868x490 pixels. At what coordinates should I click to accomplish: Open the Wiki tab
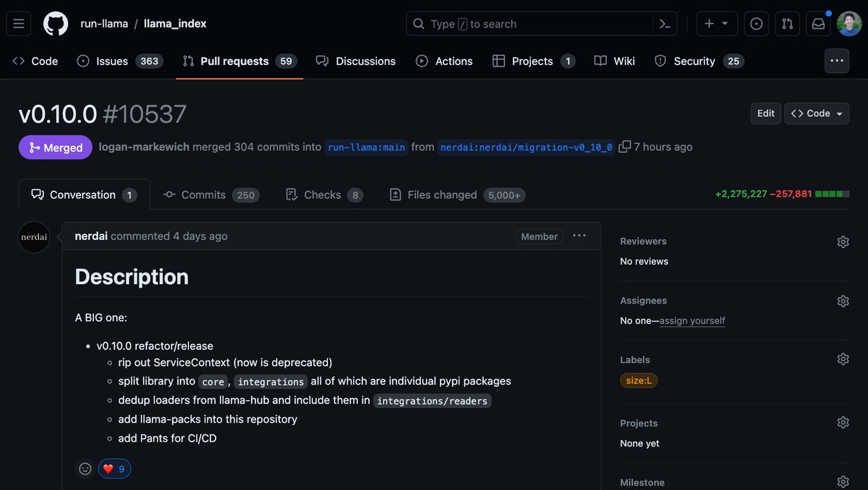(615, 61)
